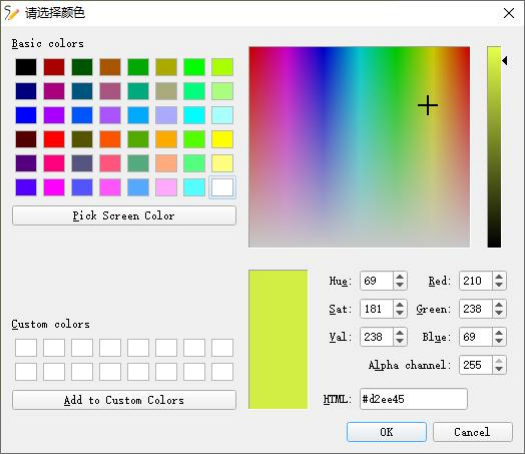Select the black basic color swatch
The image size is (525, 454).
(x=26, y=67)
